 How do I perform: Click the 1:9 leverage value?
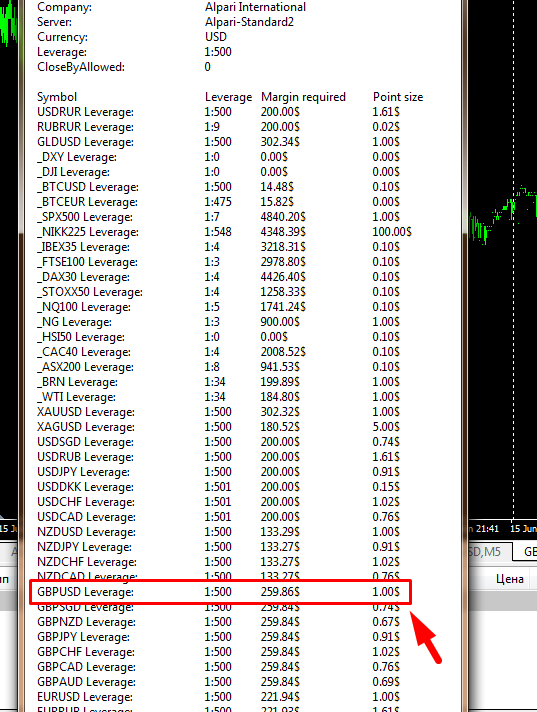pyautogui.click(x=212, y=127)
